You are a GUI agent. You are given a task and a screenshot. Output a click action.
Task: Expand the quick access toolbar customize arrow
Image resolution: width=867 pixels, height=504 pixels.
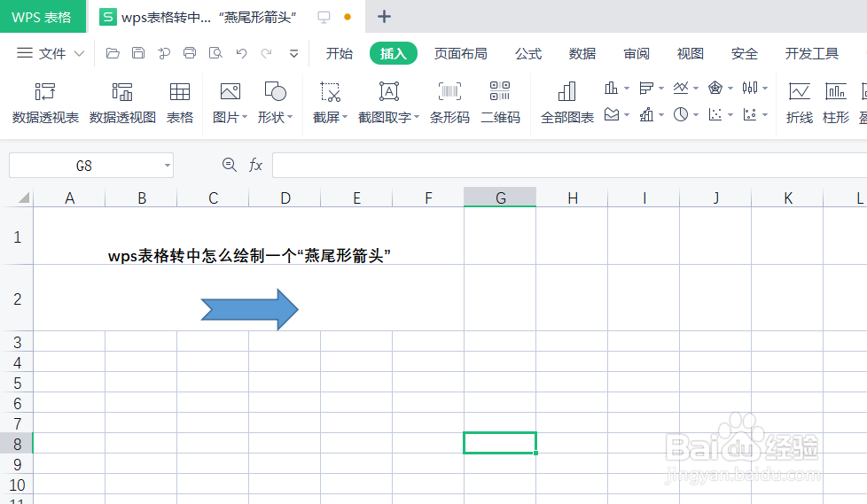tap(294, 54)
